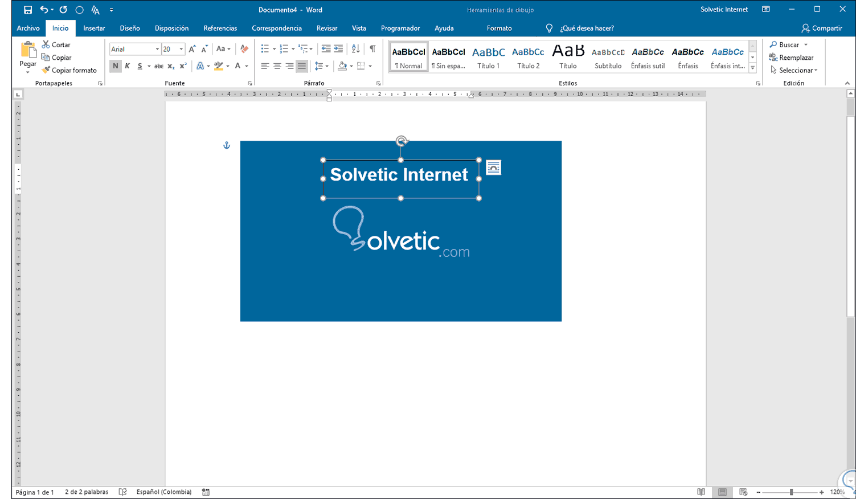Apply the Título 1 style
The image size is (868, 499).
pyautogui.click(x=488, y=57)
